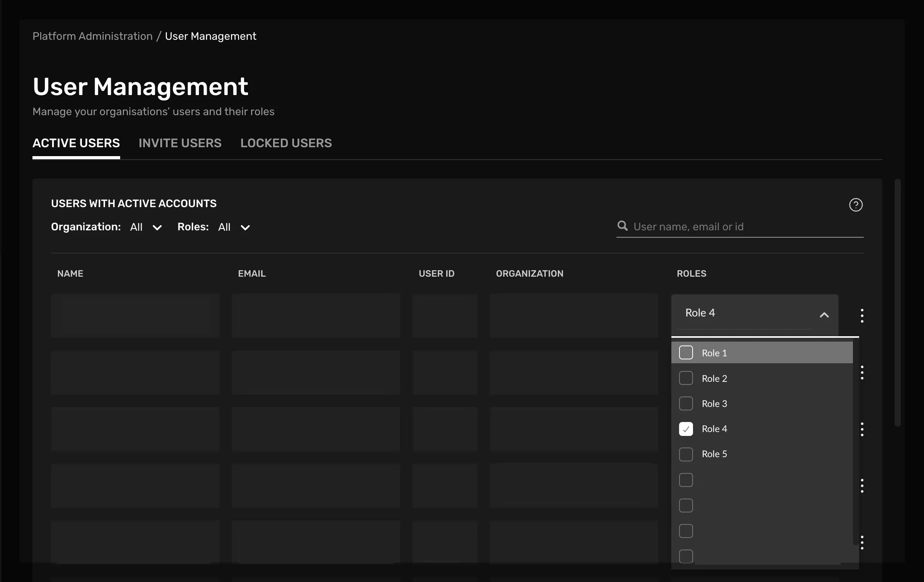The width and height of the screenshot is (924, 582).
Task: Click the User Management breadcrumb
Action: coord(211,36)
